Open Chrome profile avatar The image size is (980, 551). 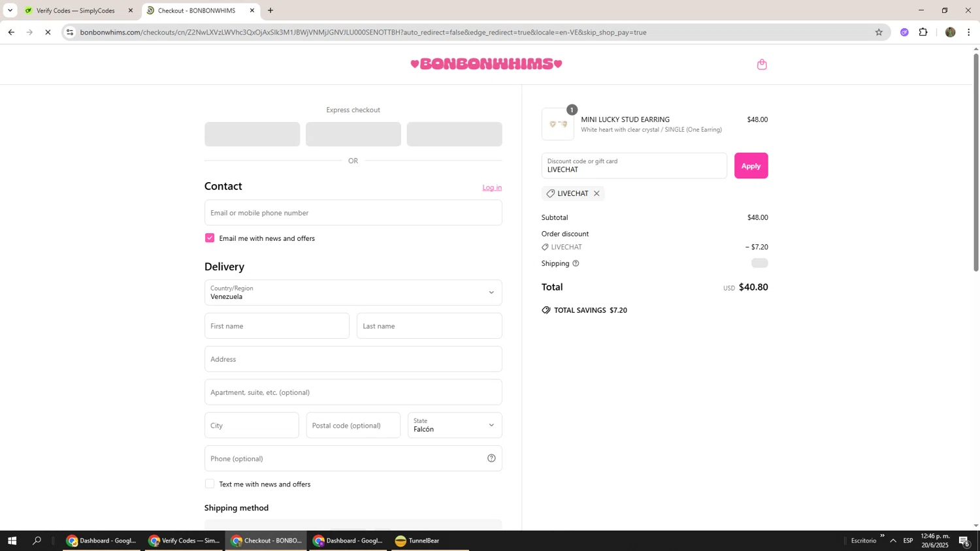click(x=950, y=32)
